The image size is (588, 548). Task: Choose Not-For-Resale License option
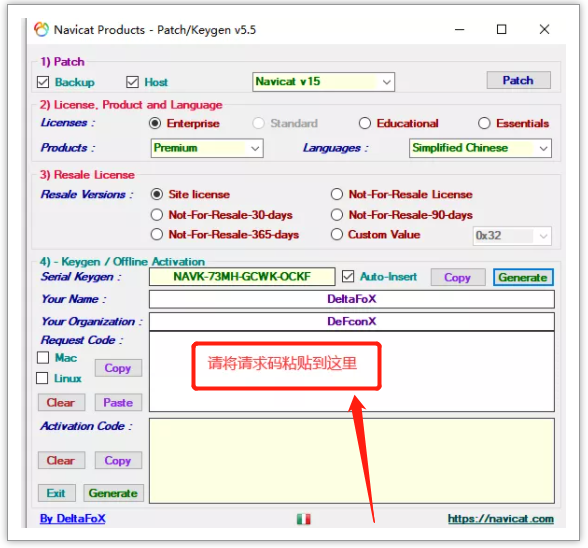click(x=337, y=194)
